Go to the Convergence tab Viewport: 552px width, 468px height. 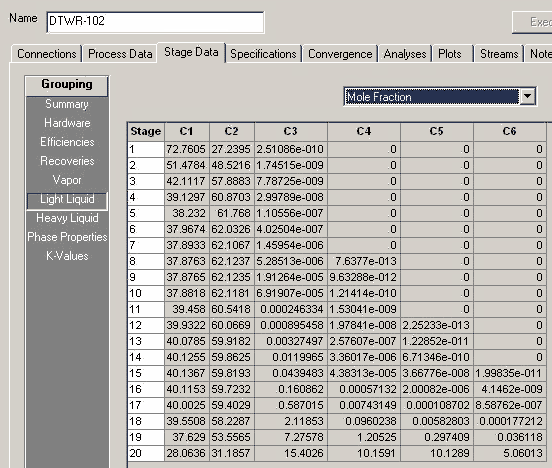point(340,54)
